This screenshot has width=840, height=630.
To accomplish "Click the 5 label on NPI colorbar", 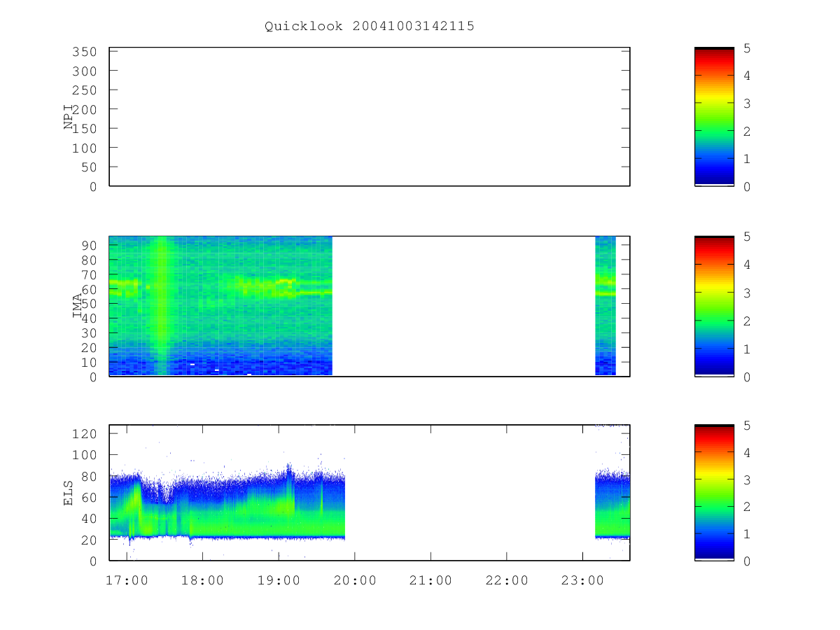I will coord(747,48).
